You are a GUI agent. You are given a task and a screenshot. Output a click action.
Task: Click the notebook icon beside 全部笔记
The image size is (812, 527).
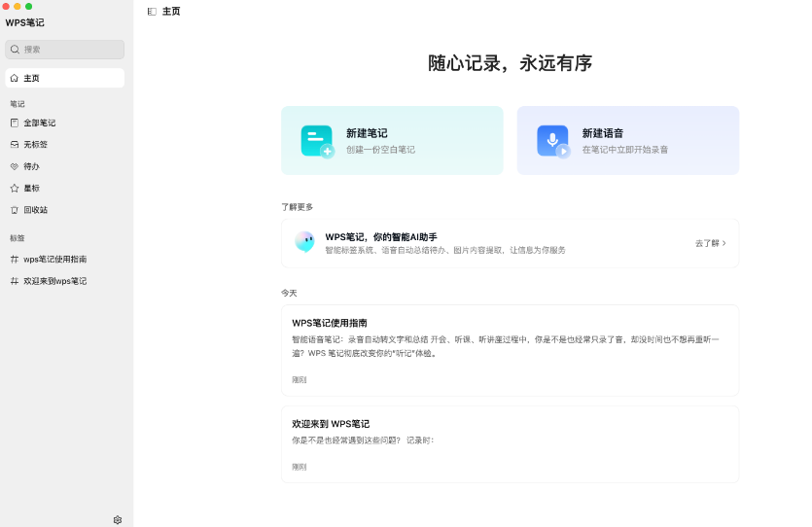(15, 123)
